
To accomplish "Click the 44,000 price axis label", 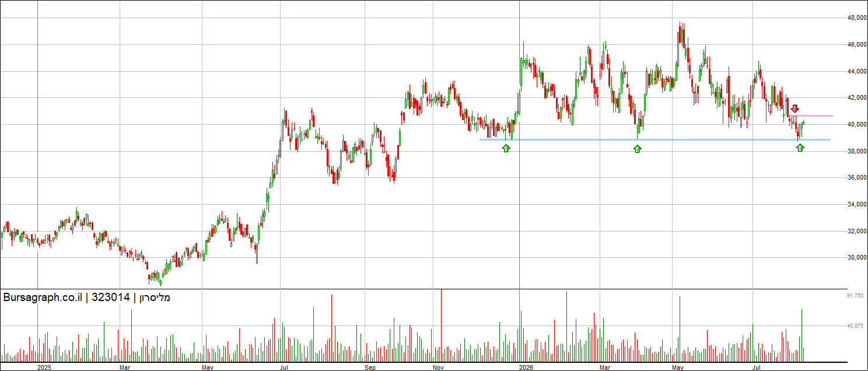I will tap(856, 71).
